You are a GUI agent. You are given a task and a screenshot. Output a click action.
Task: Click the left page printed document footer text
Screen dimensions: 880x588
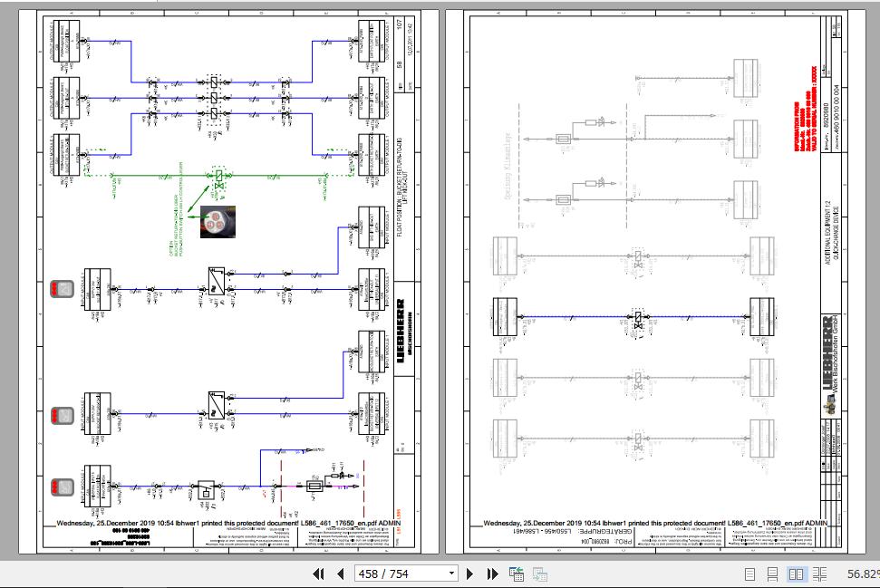tap(228, 523)
